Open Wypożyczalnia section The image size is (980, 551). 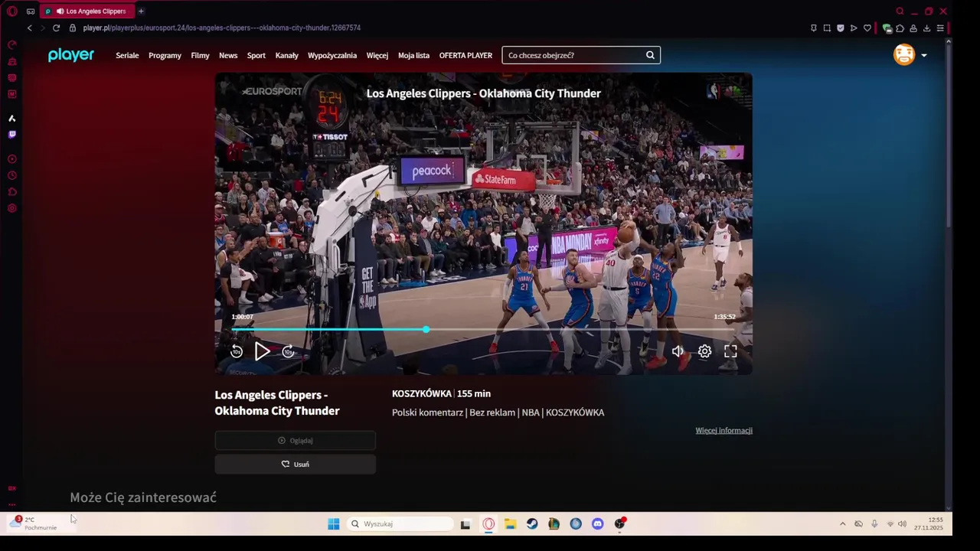pos(332,55)
